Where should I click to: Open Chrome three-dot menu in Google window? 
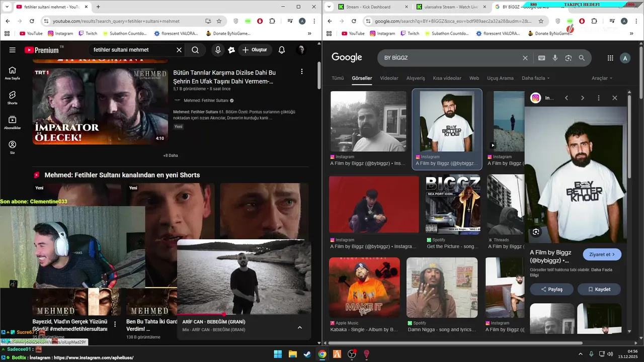(x=637, y=21)
